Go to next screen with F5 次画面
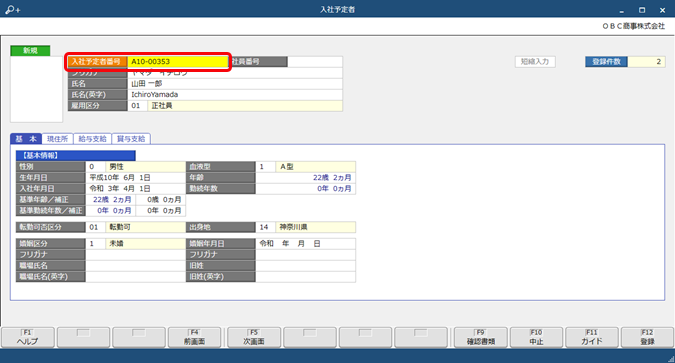This screenshot has width=675, height=363. coord(254,337)
